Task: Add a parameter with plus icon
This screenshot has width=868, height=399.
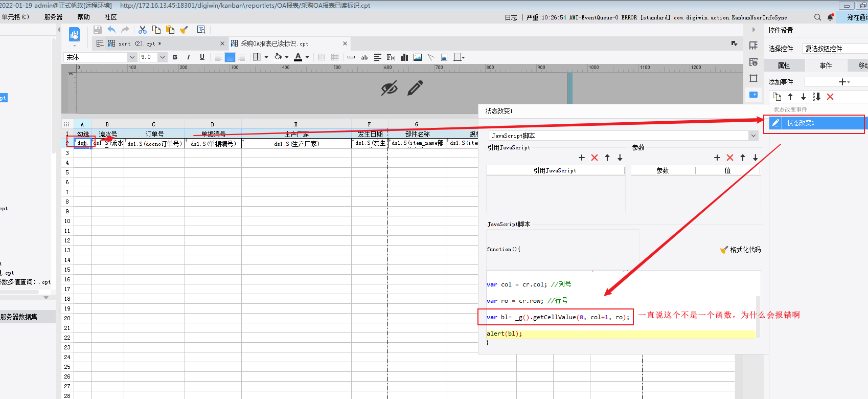Action: (717, 158)
